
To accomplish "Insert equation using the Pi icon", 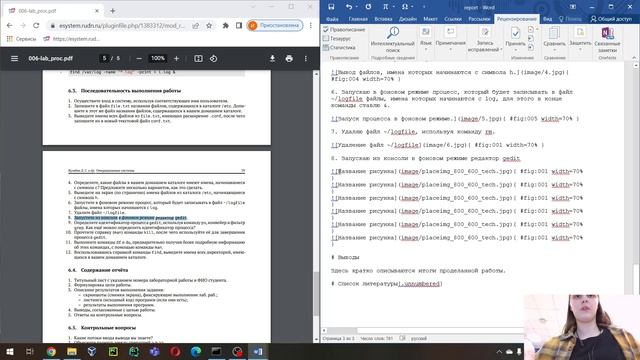I will (385, 7).
